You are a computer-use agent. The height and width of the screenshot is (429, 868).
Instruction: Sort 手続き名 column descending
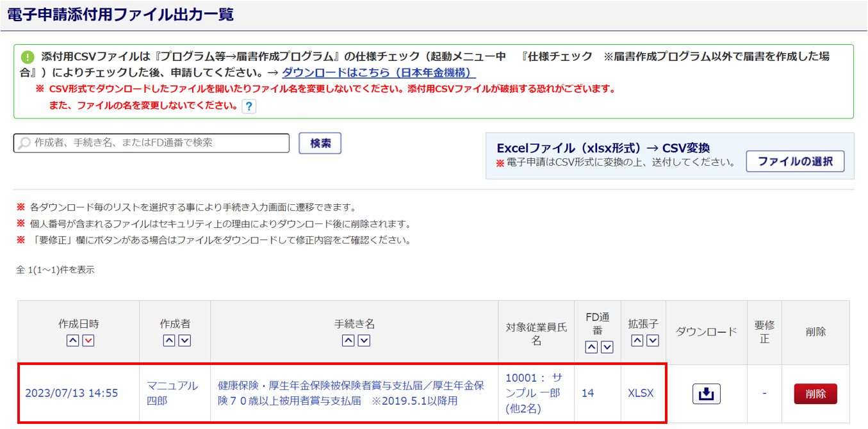(x=364, y=341)
